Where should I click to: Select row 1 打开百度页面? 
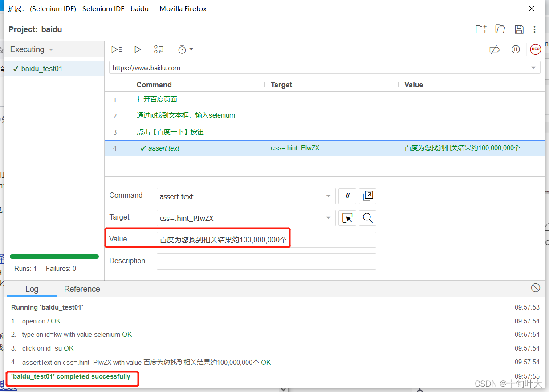(325, 99)
